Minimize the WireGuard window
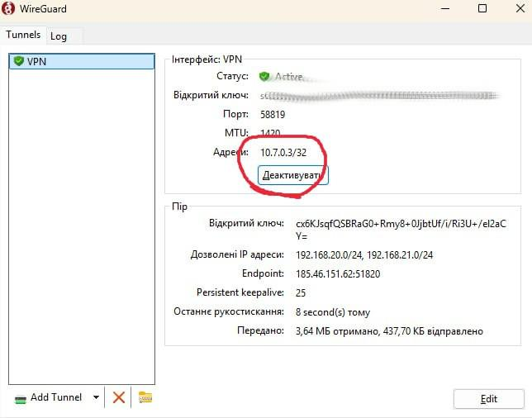This screenshot has width=532, height=418. (446, 9)
